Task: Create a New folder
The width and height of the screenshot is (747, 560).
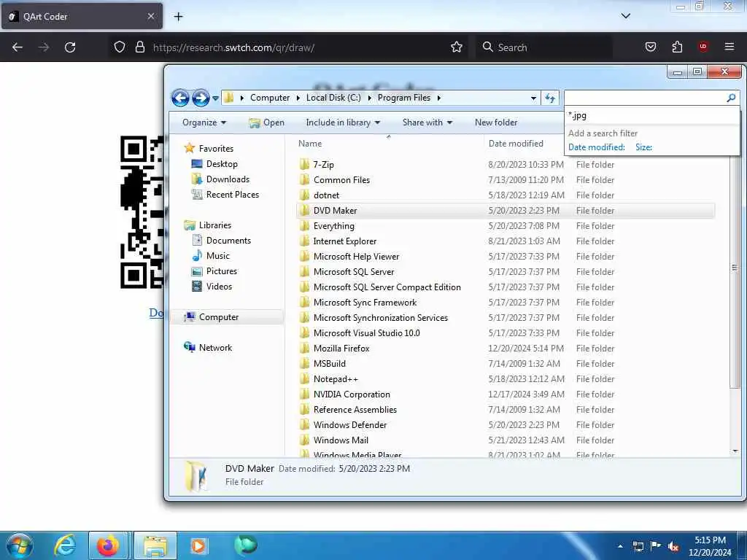Action: (x=496, y=122)
